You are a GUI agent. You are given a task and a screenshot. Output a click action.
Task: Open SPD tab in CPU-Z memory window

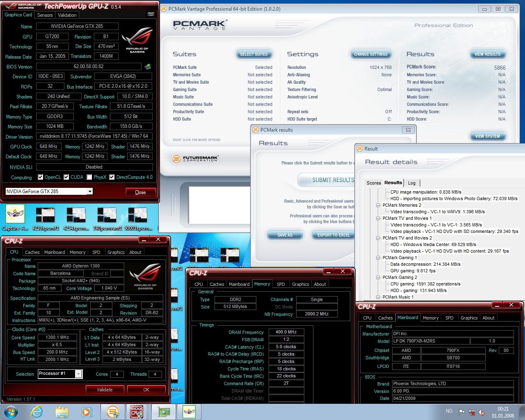click(281, 284)
